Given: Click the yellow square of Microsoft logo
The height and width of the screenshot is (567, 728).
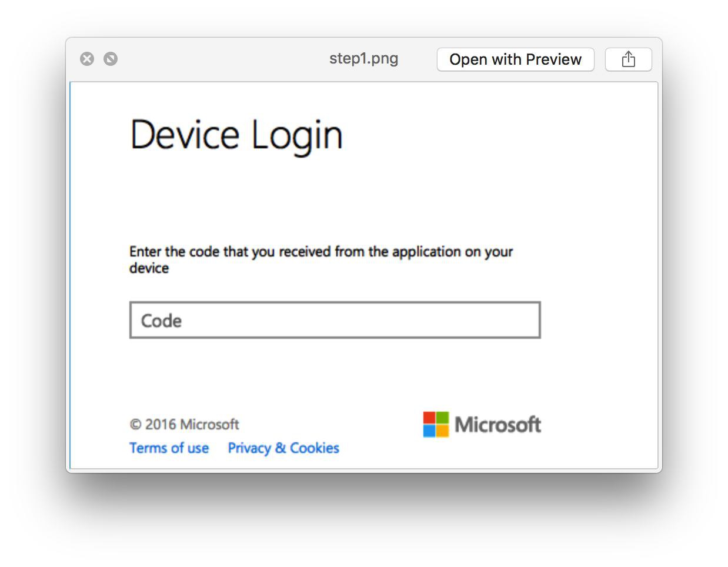Looking at the screenshot, I should point(442,431).
